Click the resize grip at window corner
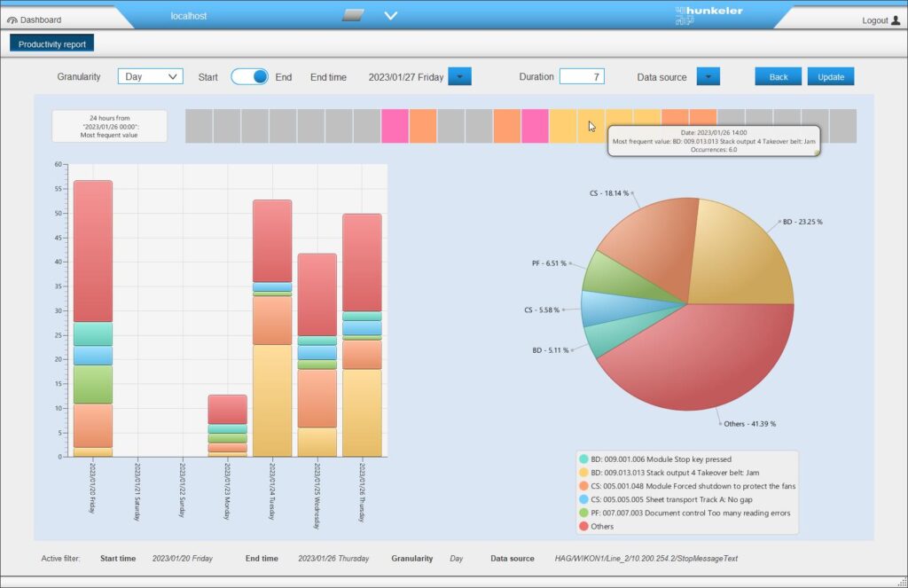Image resolution: width=908 pixels, height=588 pixels. click(901, 581)
